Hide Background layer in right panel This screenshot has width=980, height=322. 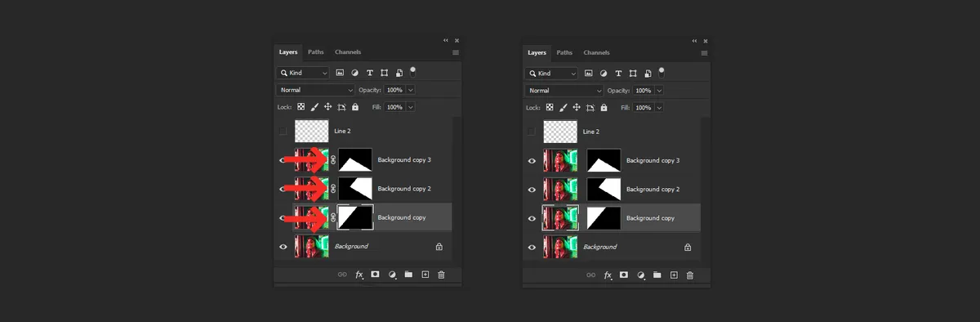coord(532,247)
